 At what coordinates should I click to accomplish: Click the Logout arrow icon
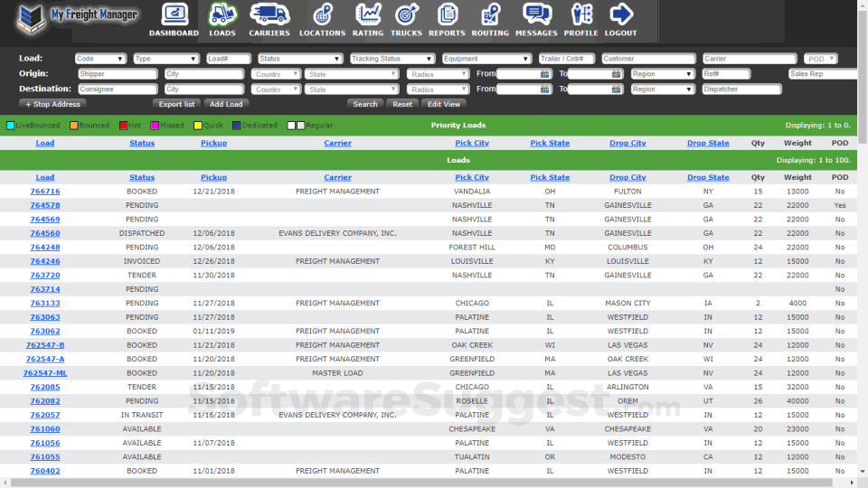[x=620, y=14]
